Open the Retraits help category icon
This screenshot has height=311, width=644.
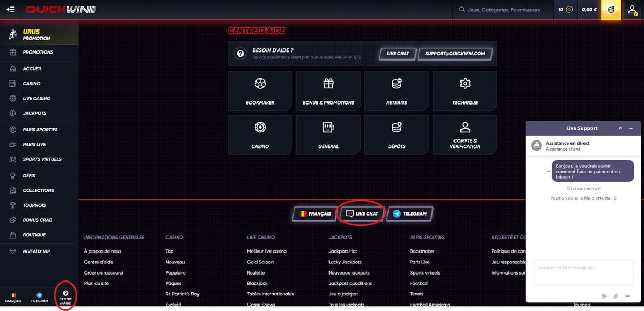[x=397, y=84]
